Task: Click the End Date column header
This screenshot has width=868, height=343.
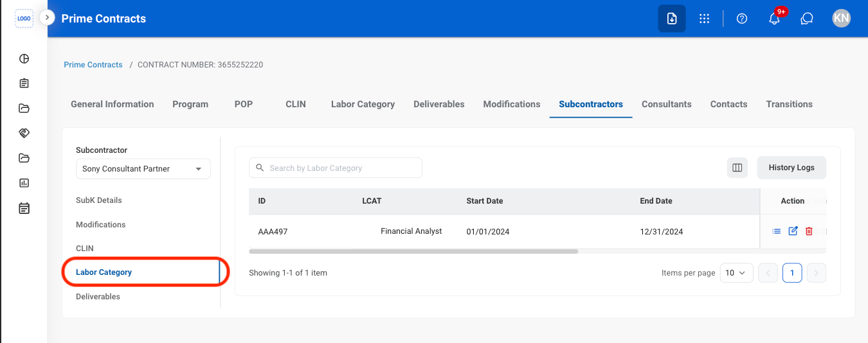Action: click(x=656, y=201)
